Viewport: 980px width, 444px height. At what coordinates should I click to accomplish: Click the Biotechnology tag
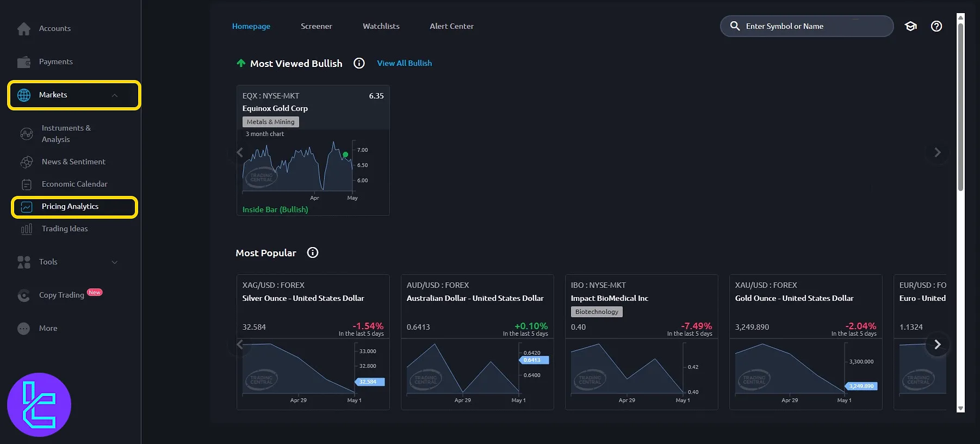(x=597, y=312)
